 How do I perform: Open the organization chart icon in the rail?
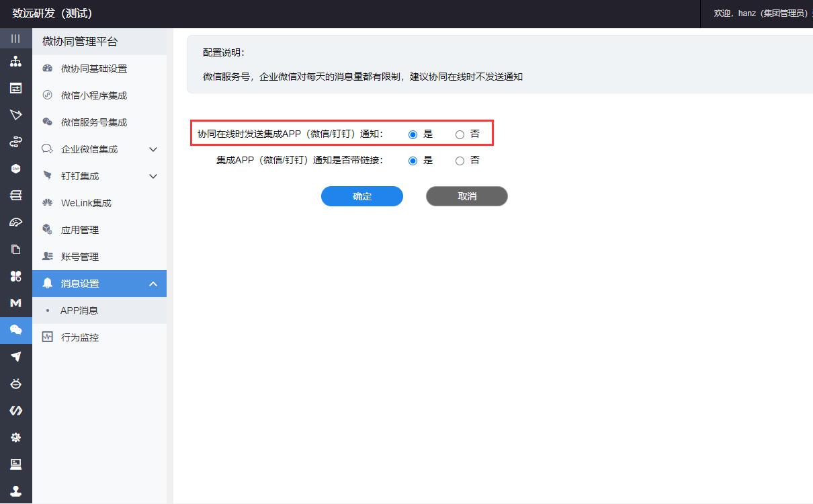click(x=15, y=62)
